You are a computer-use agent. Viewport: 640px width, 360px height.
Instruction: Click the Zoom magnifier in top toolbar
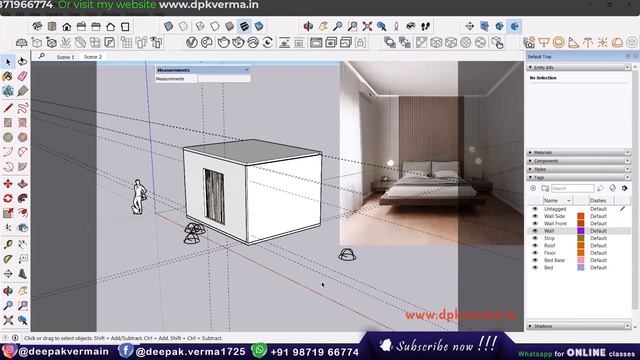click(x=338, y=27)
